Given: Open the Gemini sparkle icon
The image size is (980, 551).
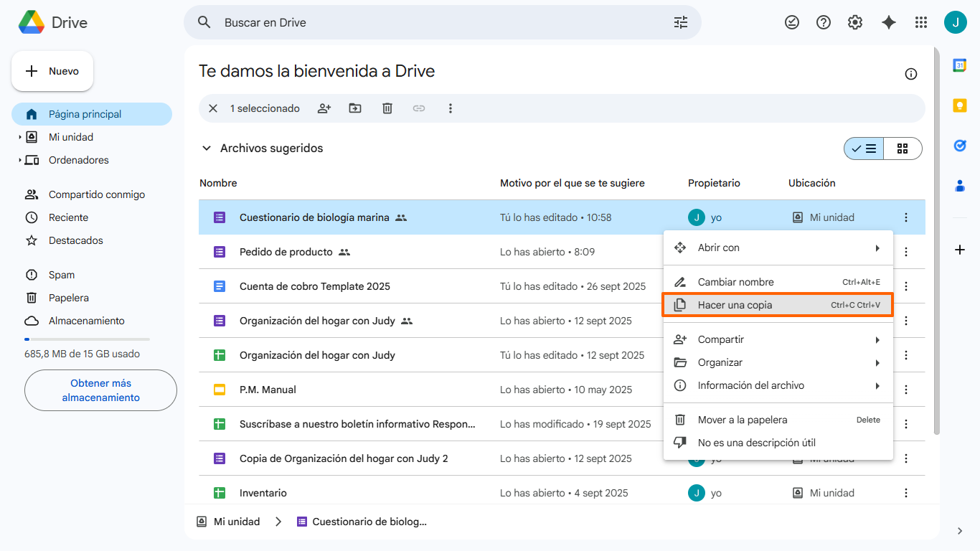Looking at the screenshot, I should click(x=889, y=22).
